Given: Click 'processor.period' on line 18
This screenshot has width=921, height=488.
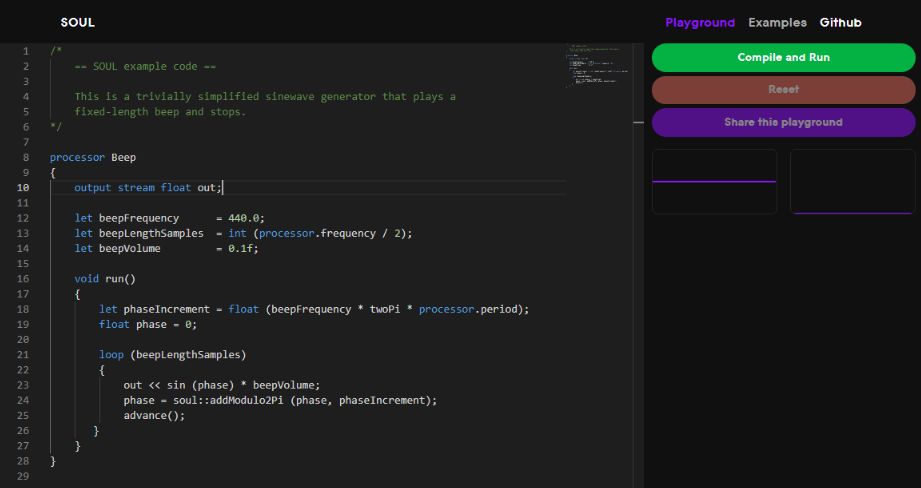Looking at the screenshot, I should 468,309.
